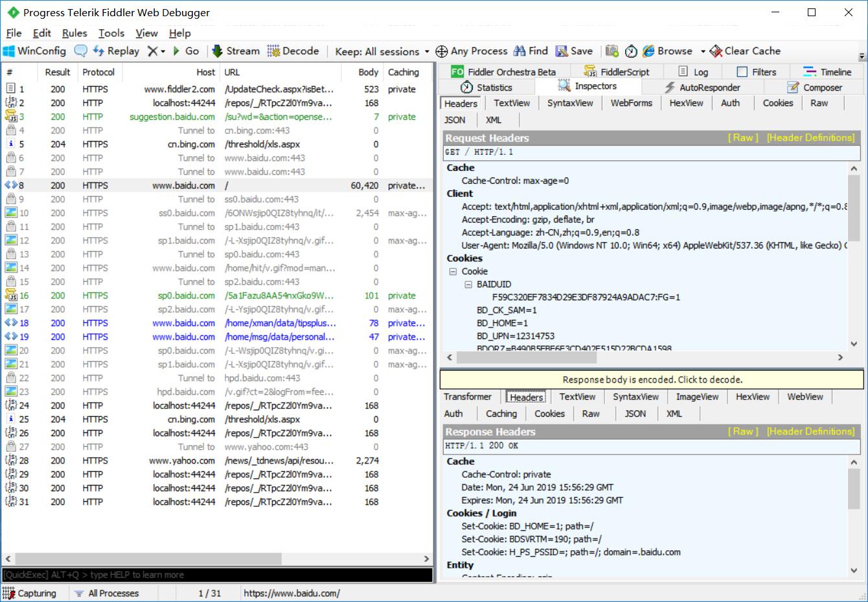
Task: Open the Edit menu
Action: (41, 33)
